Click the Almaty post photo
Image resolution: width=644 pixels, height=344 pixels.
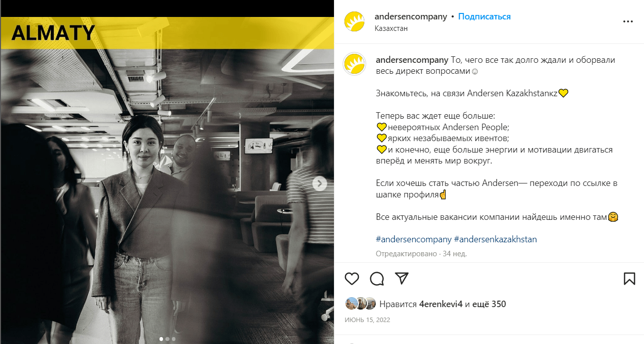pyautogui.click(x=167, y=180)
